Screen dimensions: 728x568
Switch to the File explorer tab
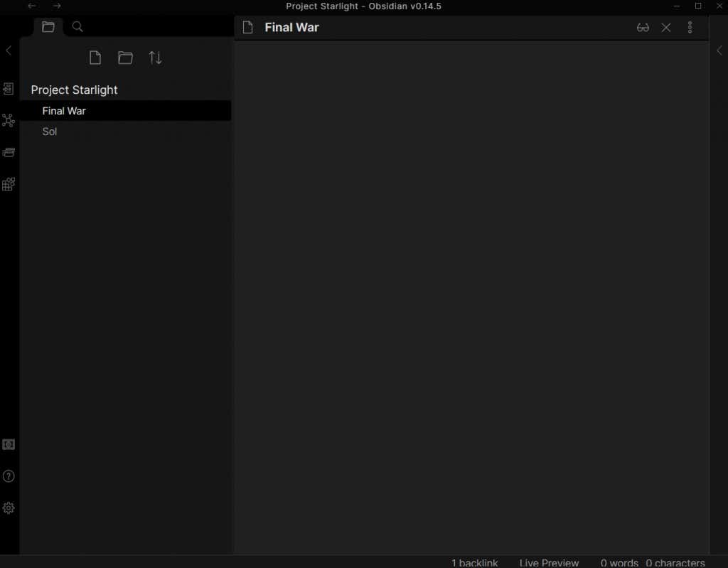coord(48,27)
